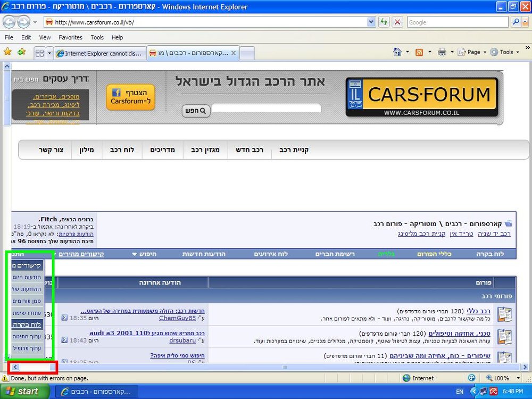Image resolution: width=532 pixels, height=399 pixels.
Task: Open Favorites Center star icon
Action: (7, 52)
